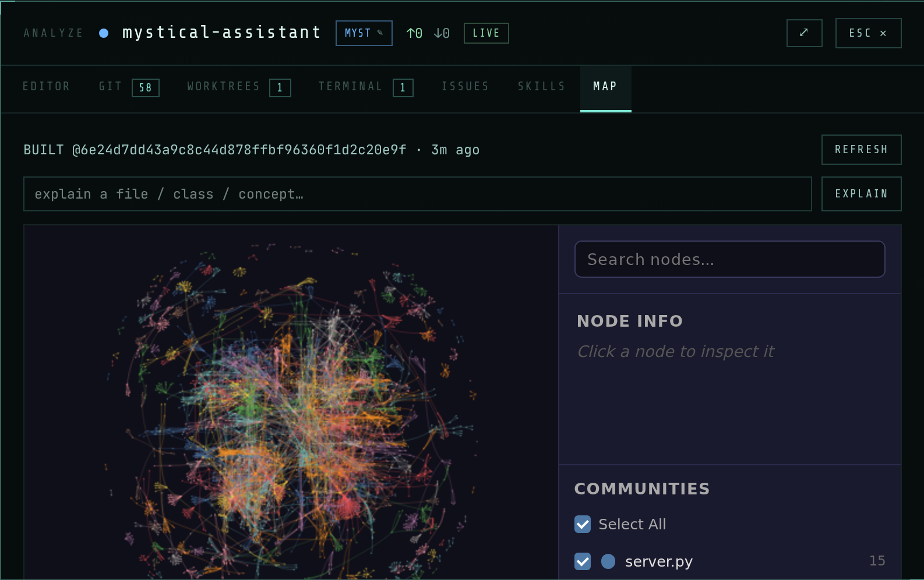The height and width of the screenshot is (580, 924).
Task: Click the graph map visualization canvas
Action: pyautogui.click(x=291, y=402)
